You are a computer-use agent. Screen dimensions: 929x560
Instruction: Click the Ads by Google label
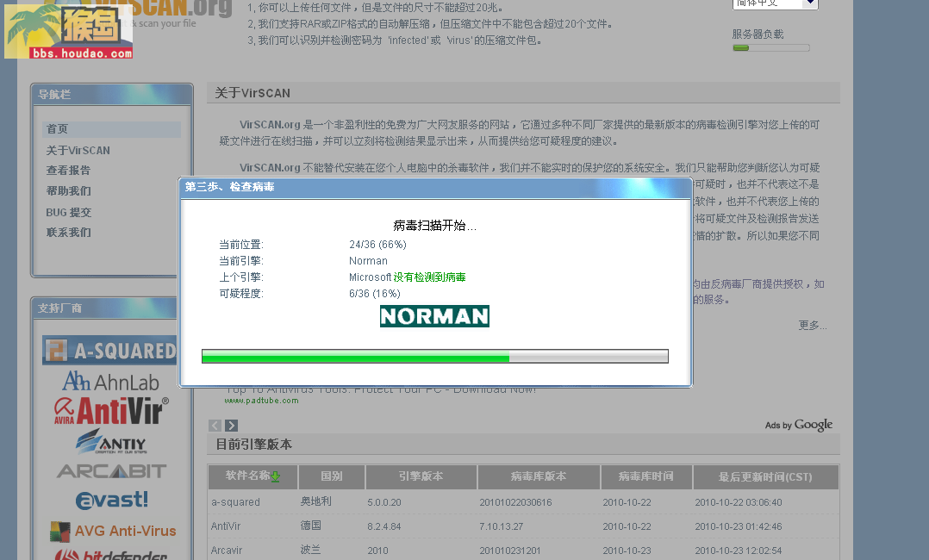point(799,425)
